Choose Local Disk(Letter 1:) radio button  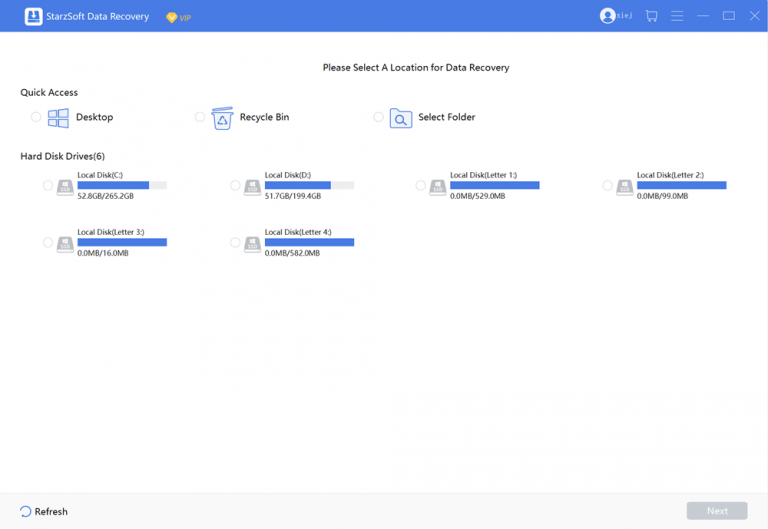(420, 186)
